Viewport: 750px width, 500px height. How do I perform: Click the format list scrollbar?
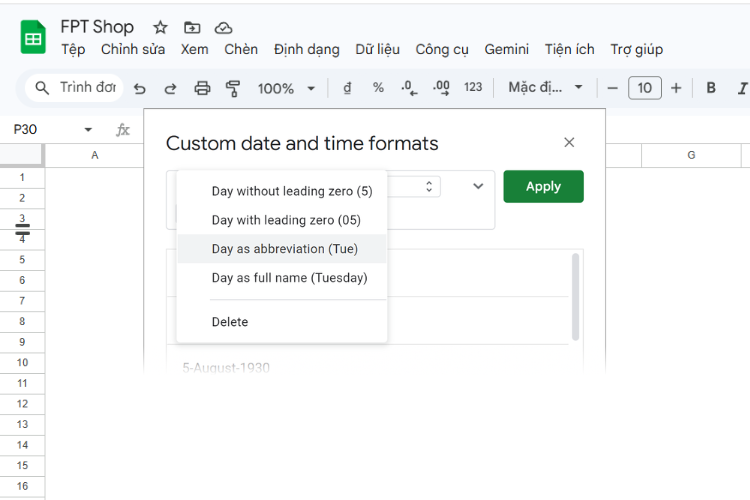[x=575, y=297]
